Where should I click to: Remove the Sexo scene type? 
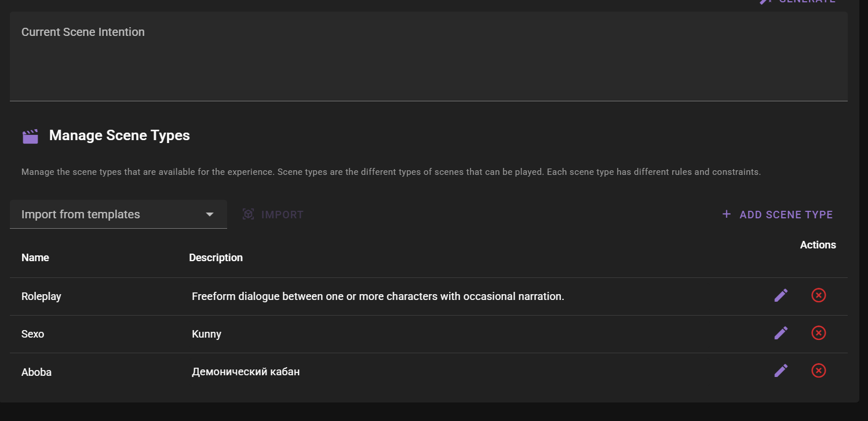(818, 333)
